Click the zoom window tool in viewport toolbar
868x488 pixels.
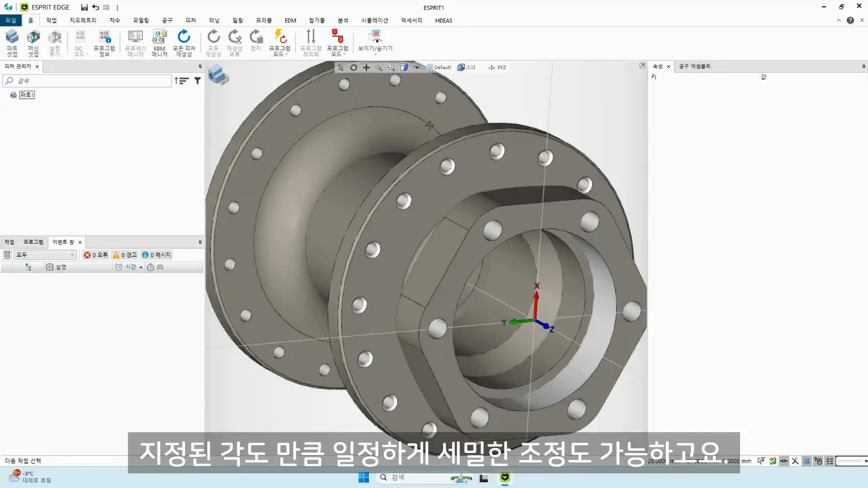391,67
